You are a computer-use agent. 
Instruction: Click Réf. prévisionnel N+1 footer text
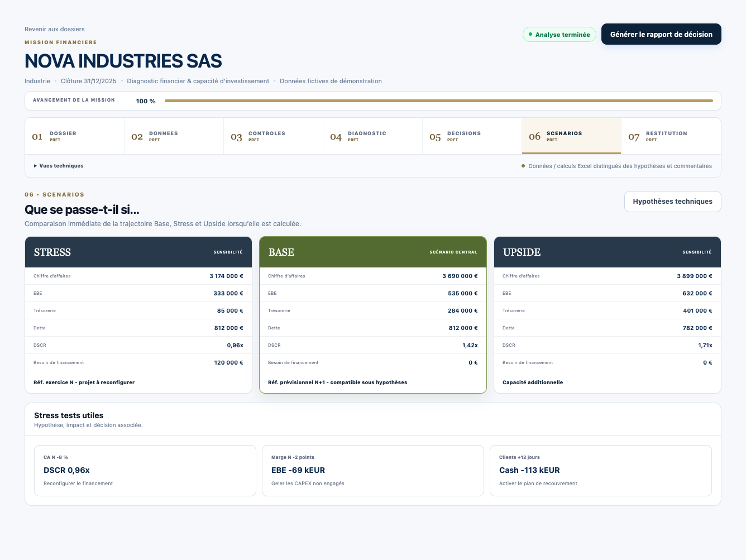[337, 382]
